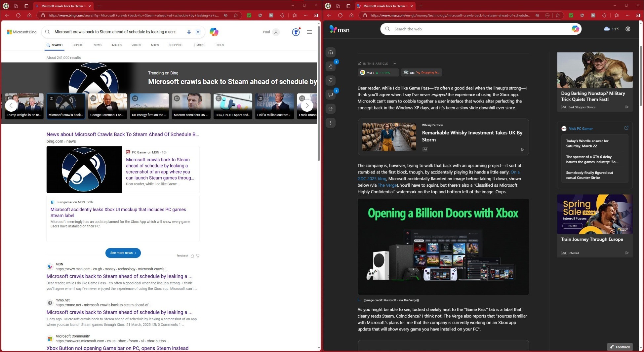This screenshot has width=644, height=352.
Task: Open MSFT stock chip in article
Action: tap(378, 72)
